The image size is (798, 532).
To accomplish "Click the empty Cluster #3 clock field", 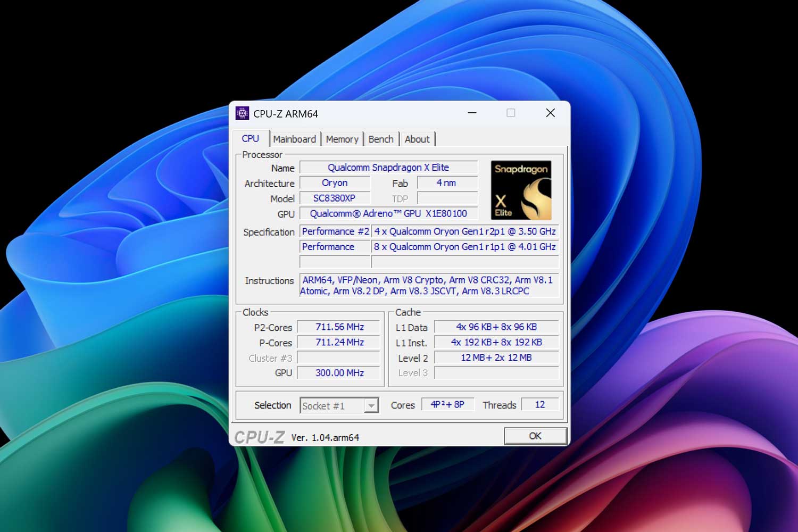I will pos(339,358).
